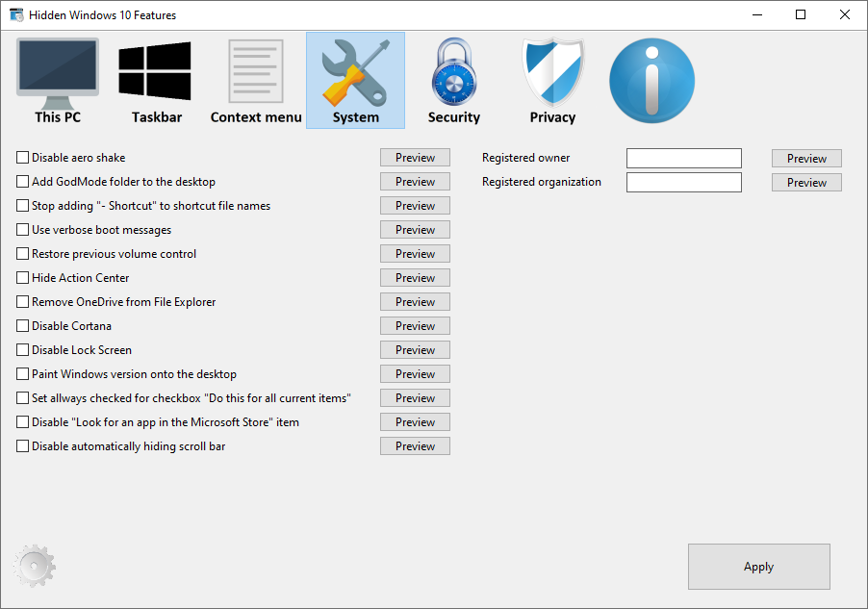Minimize the Hidden Windows 10 Features window
The image size is (868, 609).
(757, 15)
